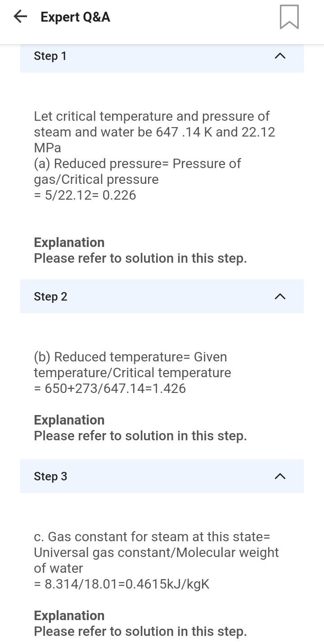Viewport: 324px width, 644px height.
Task: Select the Expert Q&A title
Action: click(75, 17)
